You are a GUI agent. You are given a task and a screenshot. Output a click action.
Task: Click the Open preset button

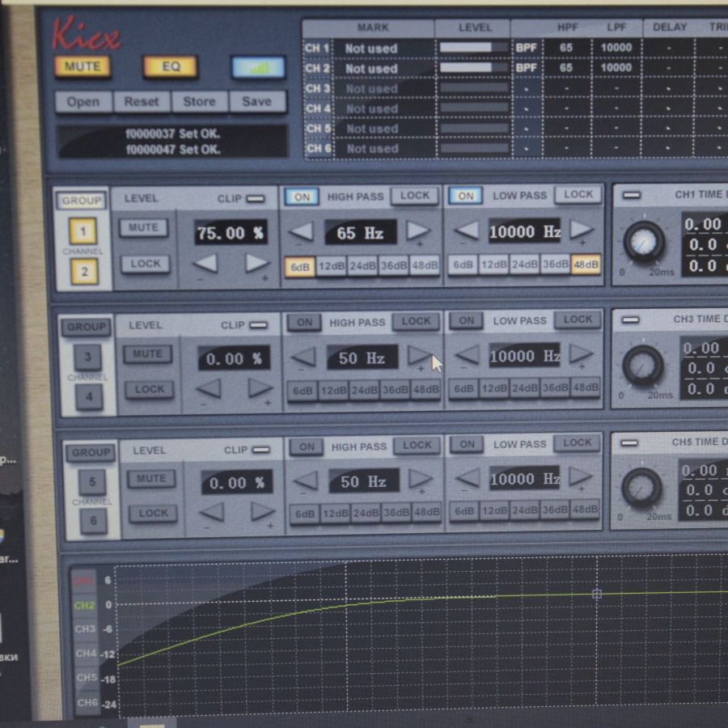coord(83,102)
